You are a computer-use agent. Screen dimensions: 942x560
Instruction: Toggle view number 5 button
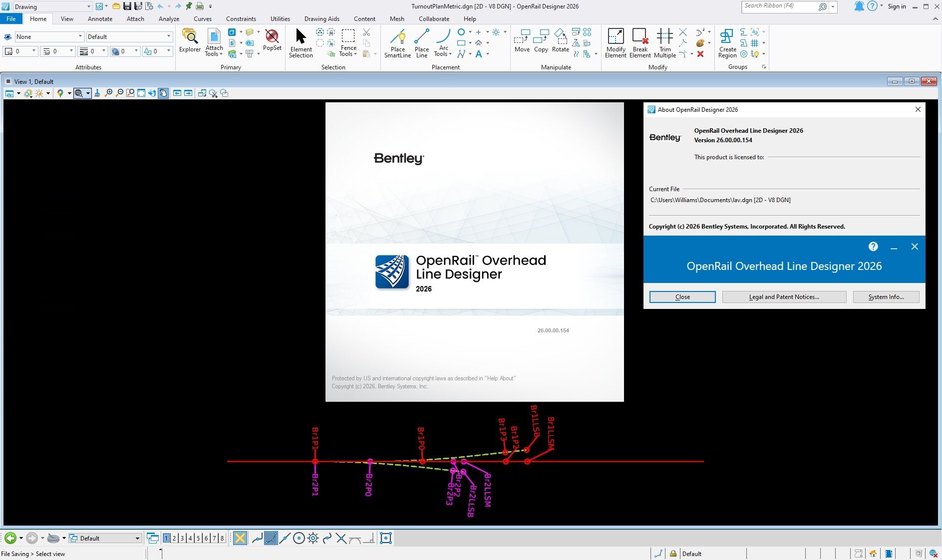click(198, 538)
